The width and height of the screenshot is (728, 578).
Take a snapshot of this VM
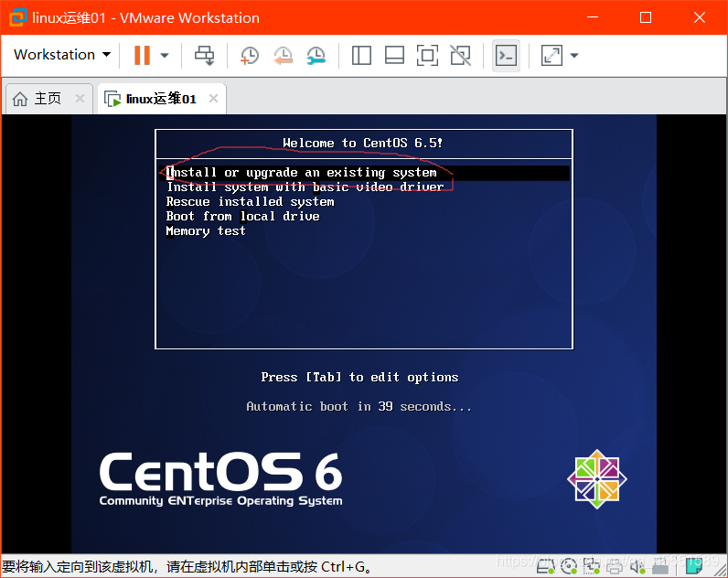250,55
